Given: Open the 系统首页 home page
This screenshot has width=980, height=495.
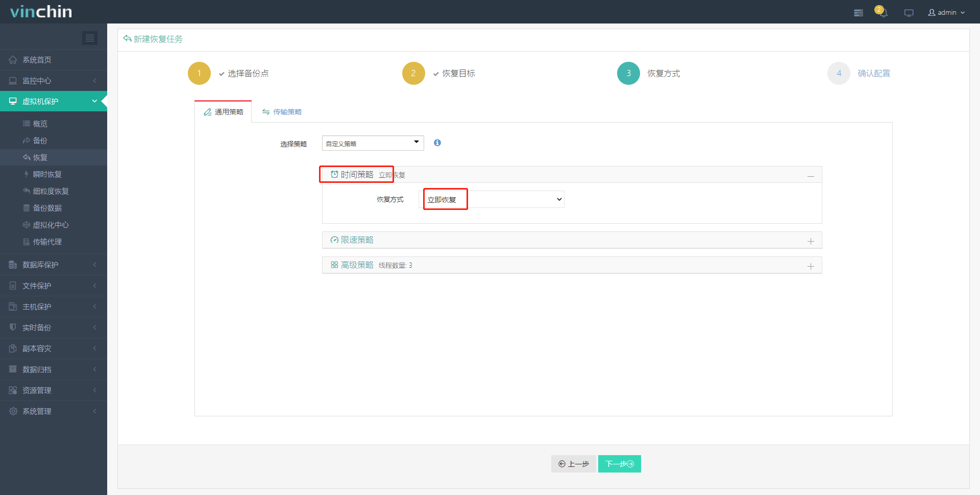Looking at the screenshot, I should (38, 59).
